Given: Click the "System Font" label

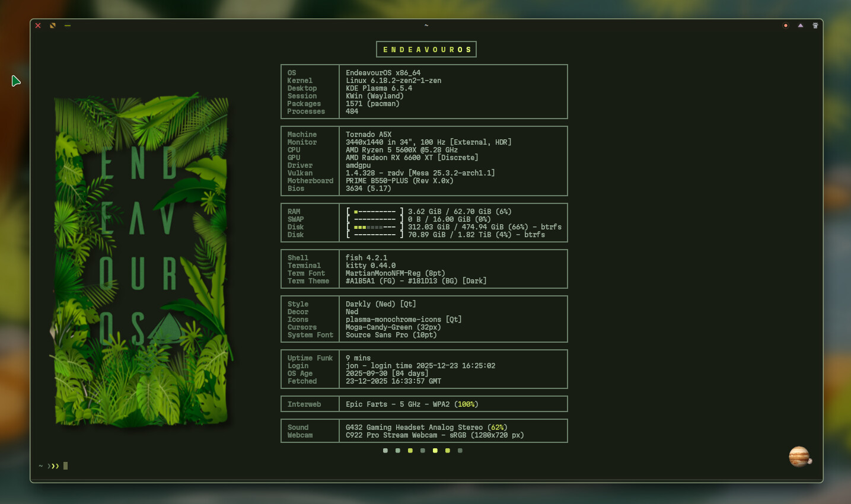Looking at the screenshot, I should pos(310,335).
